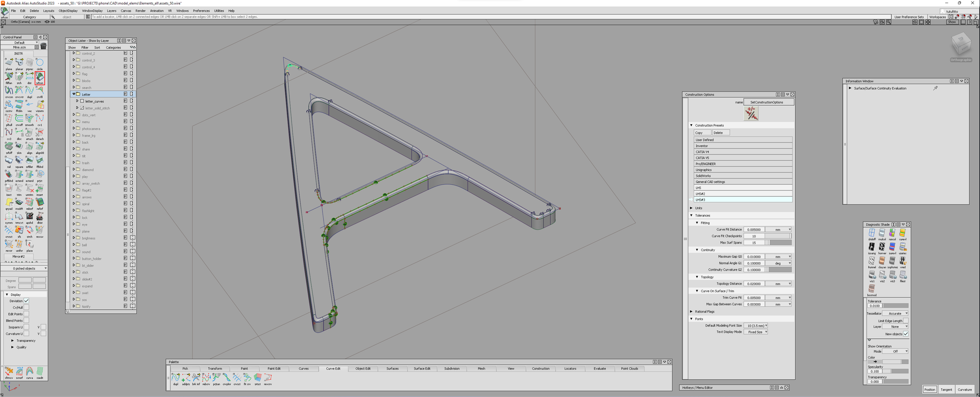
Task: Select the SolidWorks construction preset
Action: point(743,176)
